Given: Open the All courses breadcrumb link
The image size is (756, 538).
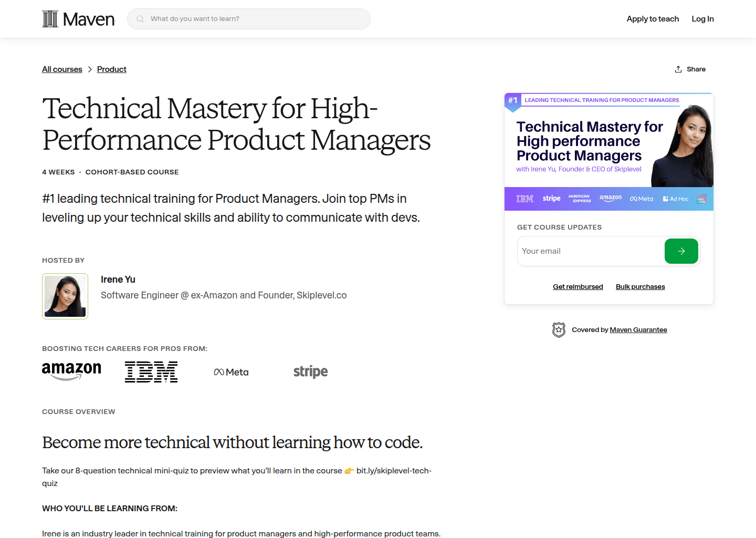Looking at the screenshot, I should click(62, 69).
